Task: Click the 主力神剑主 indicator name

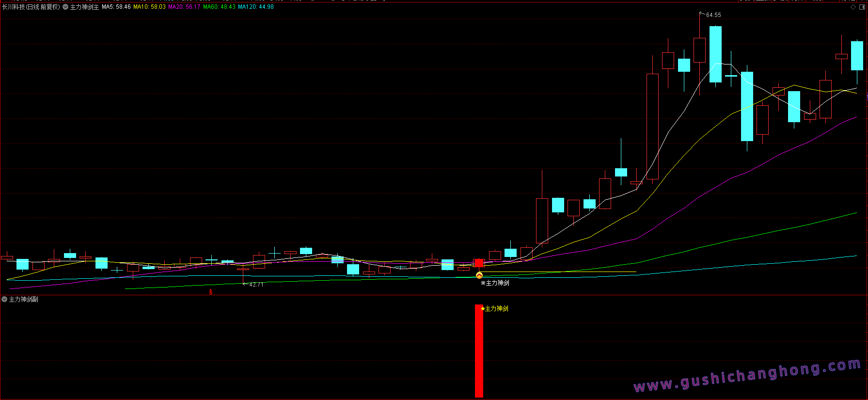Action: tap(84, 7)
